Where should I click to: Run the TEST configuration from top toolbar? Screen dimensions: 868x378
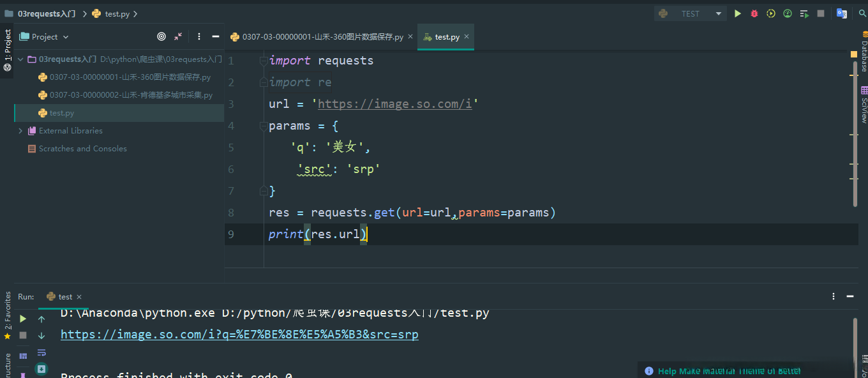pos(738,13)
